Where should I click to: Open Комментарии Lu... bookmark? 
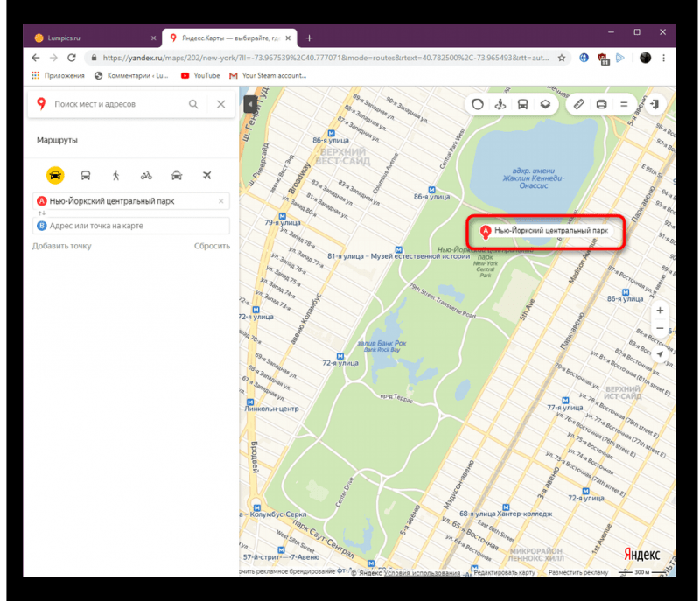[x=132, y=76]
